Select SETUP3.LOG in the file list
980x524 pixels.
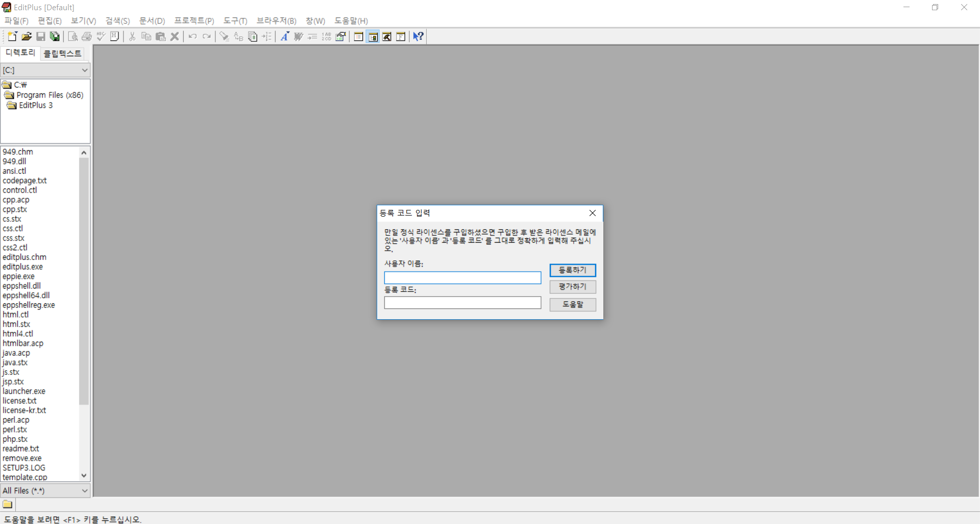click(x=24, y=468)
